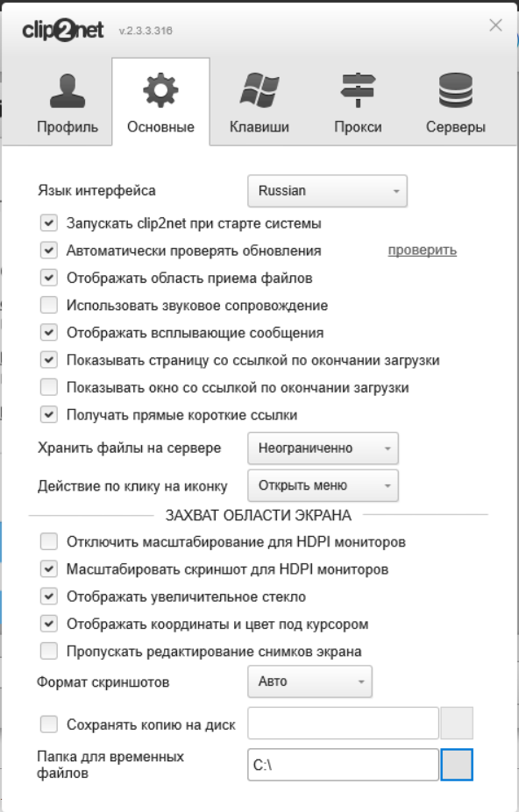Image resolution: width=519 pixels, height=812 pixels.
Task: Open the Язык интерфейса Russian dropdown
Action: coord(327,191)
